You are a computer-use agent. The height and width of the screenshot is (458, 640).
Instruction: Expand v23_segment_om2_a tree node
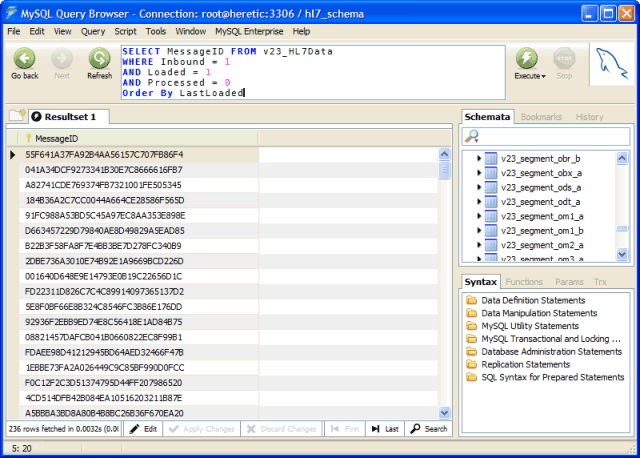(479, 245)
